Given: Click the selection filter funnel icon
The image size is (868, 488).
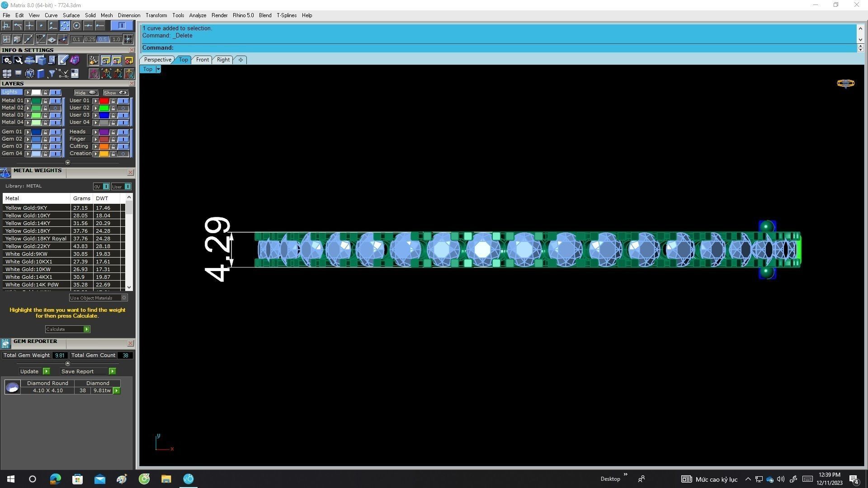Looking at the screenshot, I should click(x=52, y=73).
